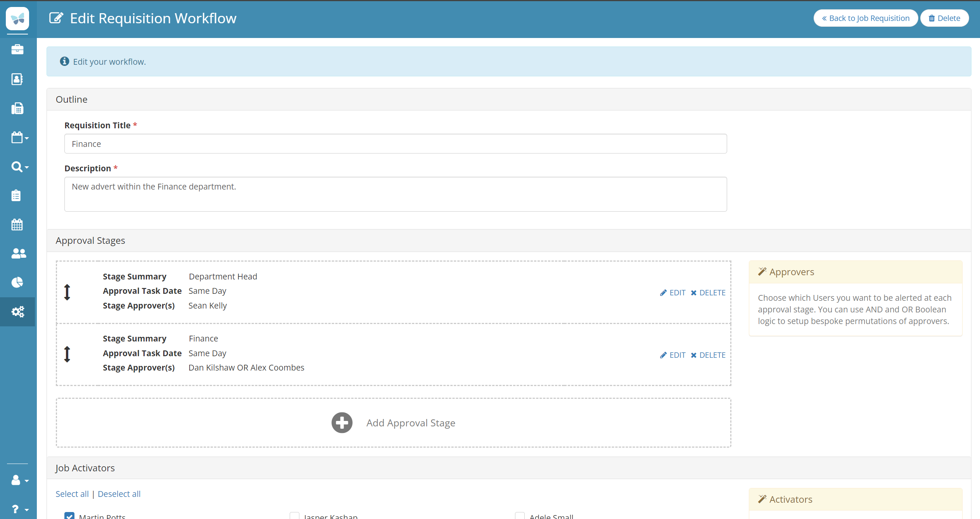The image size is (980, 519).
Task: Open the pie chart reports sidebar icon
Action: click(x=17, y=282)
